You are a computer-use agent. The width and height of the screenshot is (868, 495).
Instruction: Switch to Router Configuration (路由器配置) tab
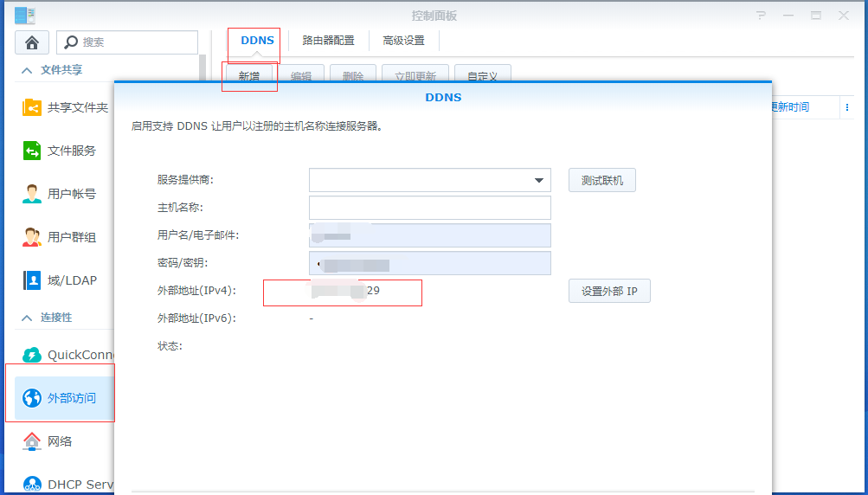pyautogui.click(x=328, y=41)
